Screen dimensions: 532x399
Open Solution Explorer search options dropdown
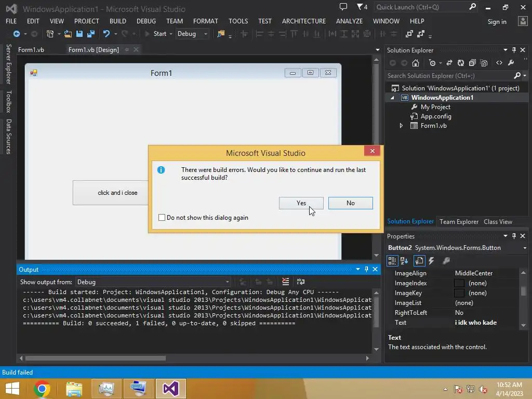[x=525, y=76]
